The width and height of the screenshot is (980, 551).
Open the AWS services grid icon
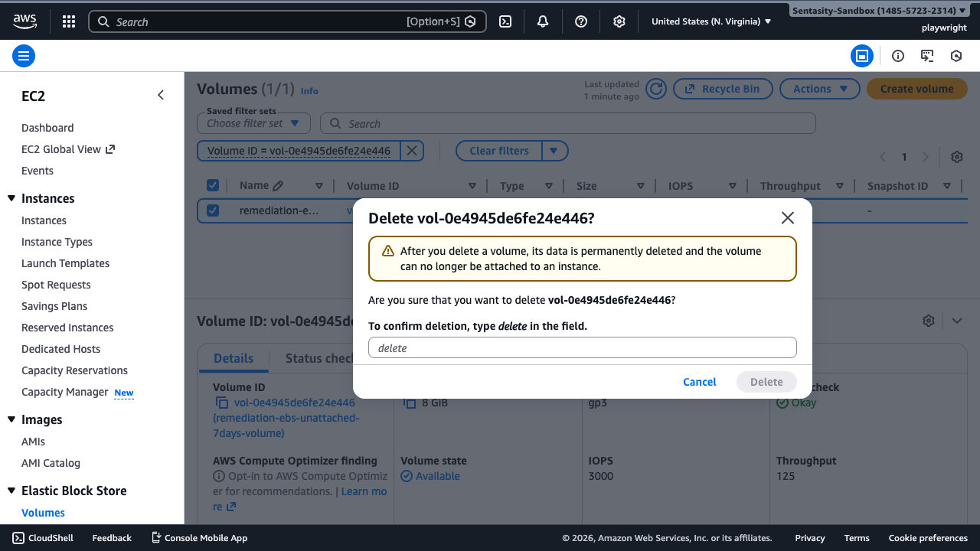click(x=68, y=21)
